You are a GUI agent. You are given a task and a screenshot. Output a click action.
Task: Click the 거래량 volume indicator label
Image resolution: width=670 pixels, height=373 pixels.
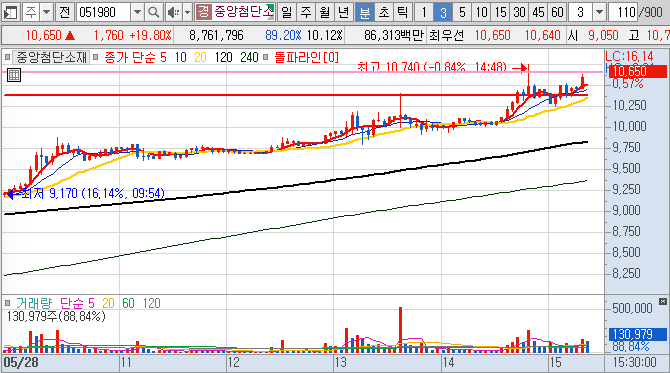[34, 303]
